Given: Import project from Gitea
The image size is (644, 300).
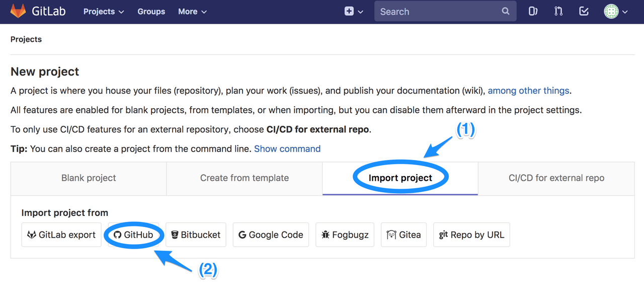Looking at the screenshot, I should pyautogui.click(x=404, y=235).
